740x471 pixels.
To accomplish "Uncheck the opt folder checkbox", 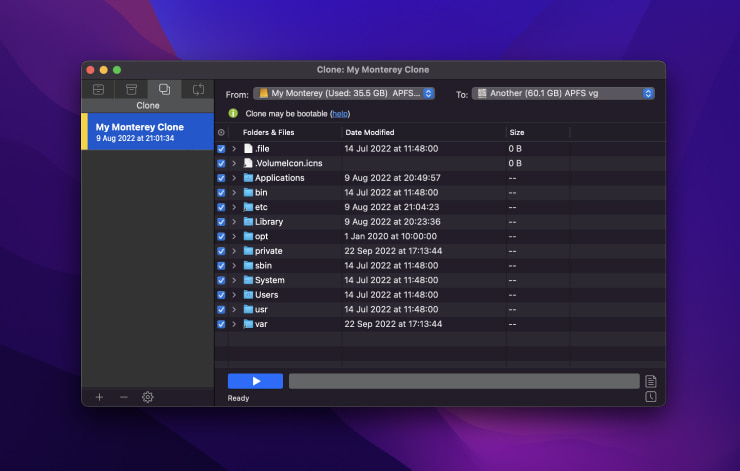I will click(x=221, y=236).
